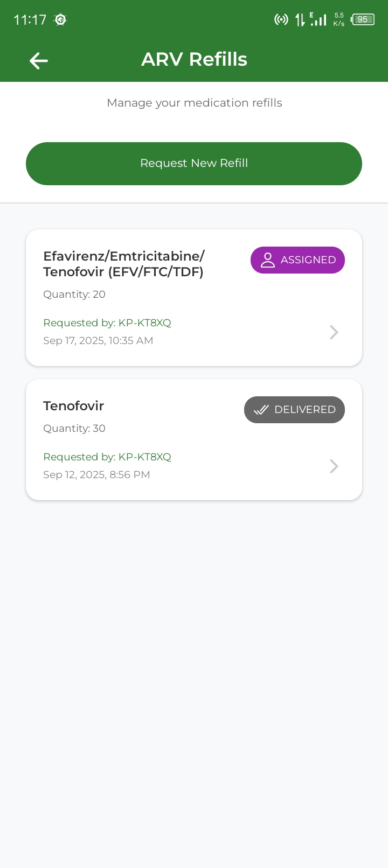Click the Sep 17, 2025 timestamp
388x868 pixels.
pos(98,341)
